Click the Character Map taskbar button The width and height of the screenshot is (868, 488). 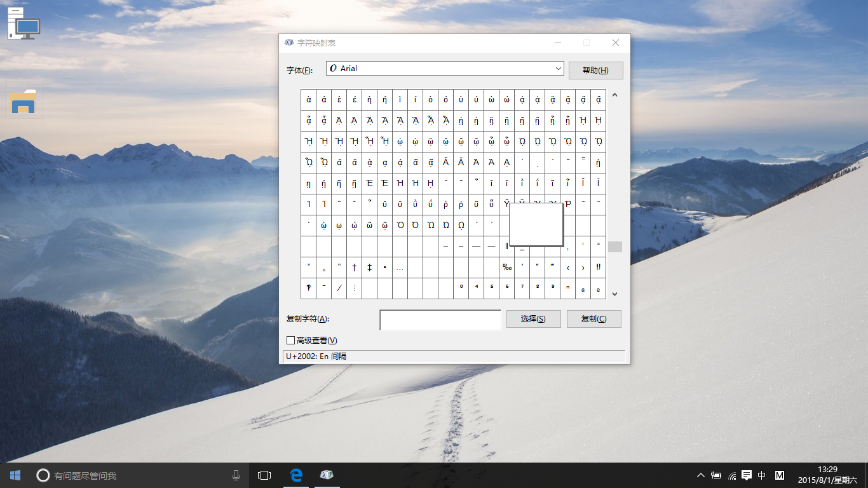[x=327, y=475]
